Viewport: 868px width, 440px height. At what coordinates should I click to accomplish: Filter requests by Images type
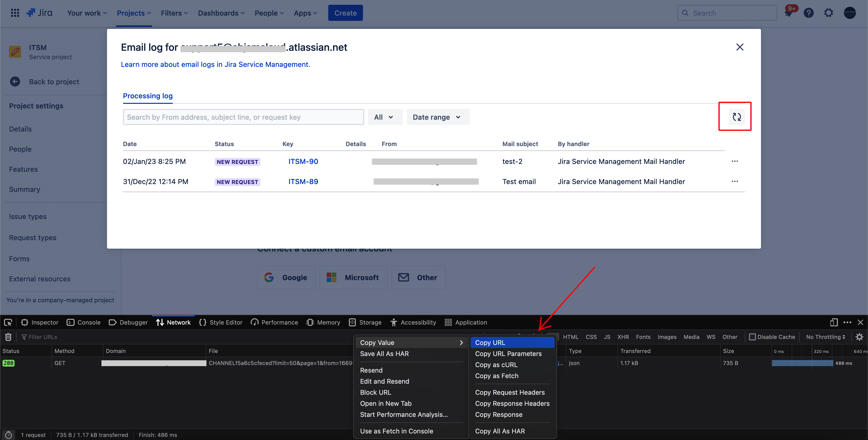click(667, 337)
